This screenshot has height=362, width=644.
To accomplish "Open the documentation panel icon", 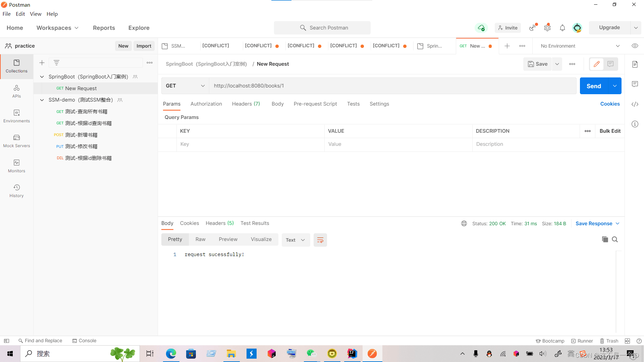I will point(635,64).
